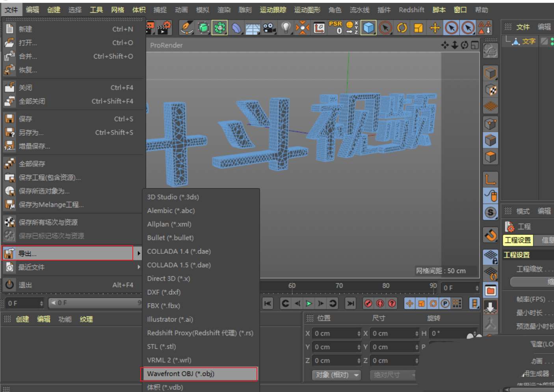554x392 pixels.
Task: Select the spline pen tool icon
Action: (186, 28)
